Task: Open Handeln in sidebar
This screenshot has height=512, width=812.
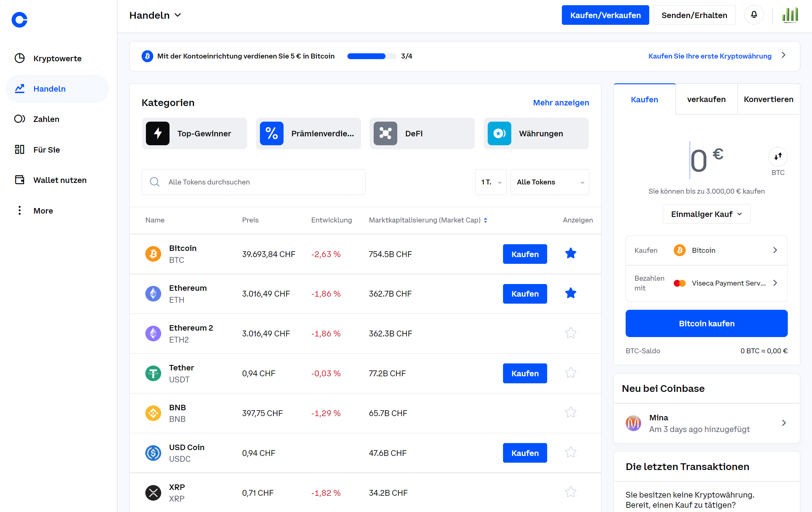Action: (x=57, y=89)
